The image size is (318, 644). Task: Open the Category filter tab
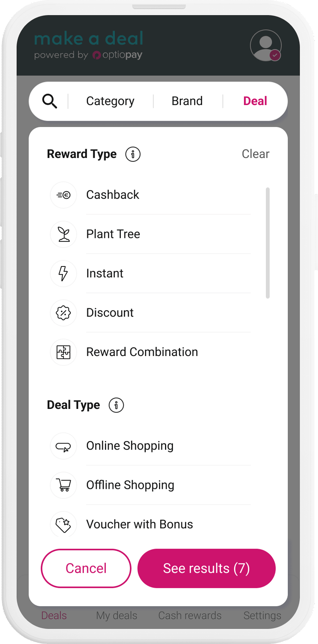[x=110, y=101]
